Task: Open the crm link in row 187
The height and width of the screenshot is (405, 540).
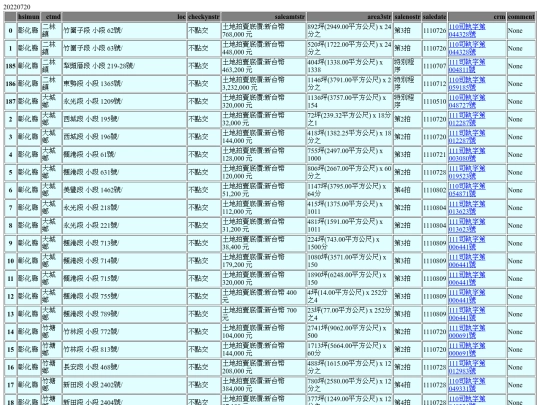Action: 467,101
